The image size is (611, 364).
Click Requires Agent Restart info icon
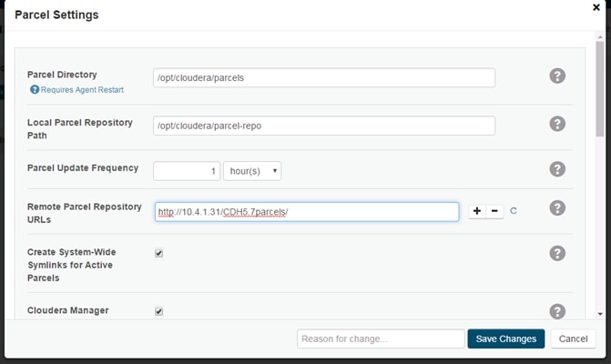(x=35, y=90)
